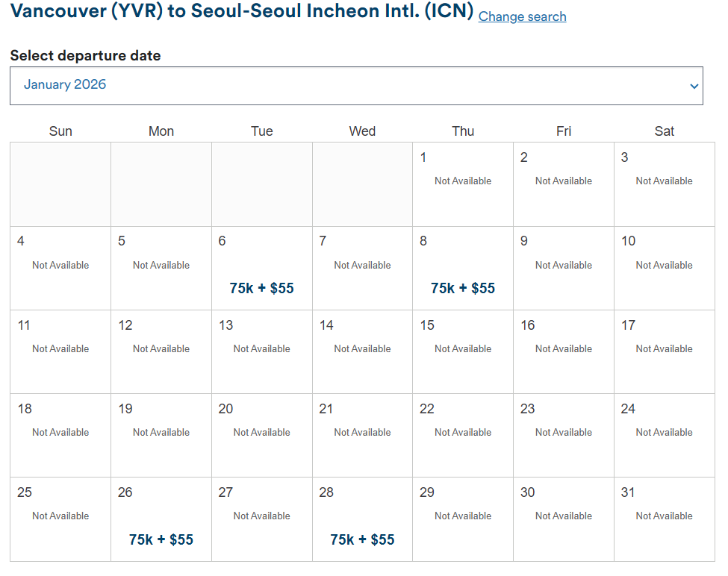Image resolution: width=728 pixels, height=576 pixels.
Task: Choose January 28 fare 75k + $55
Action: click(x=362, y=539)
